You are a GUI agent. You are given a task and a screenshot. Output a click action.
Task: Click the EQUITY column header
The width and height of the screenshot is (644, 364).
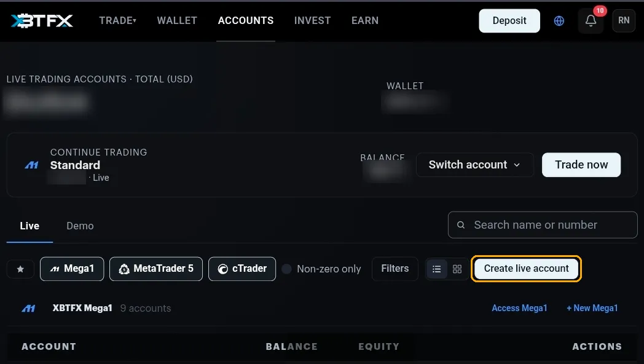(x=379, y=346)
